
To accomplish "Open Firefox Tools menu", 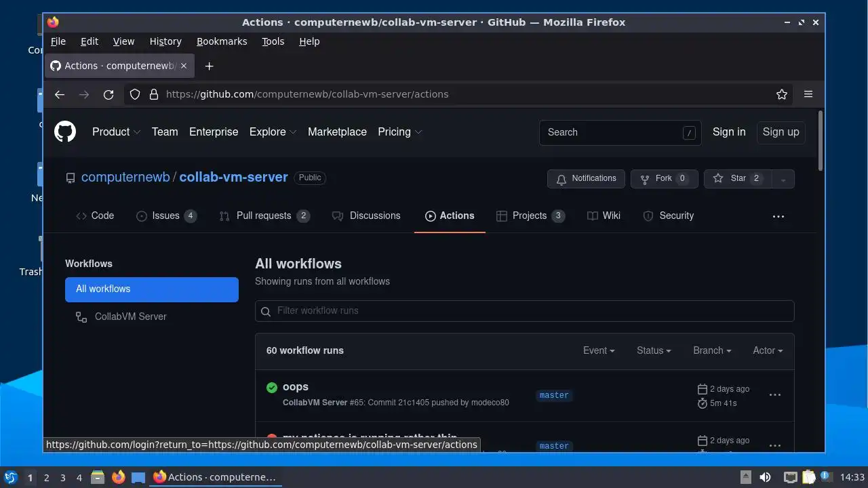I will (x=273, y=41).
